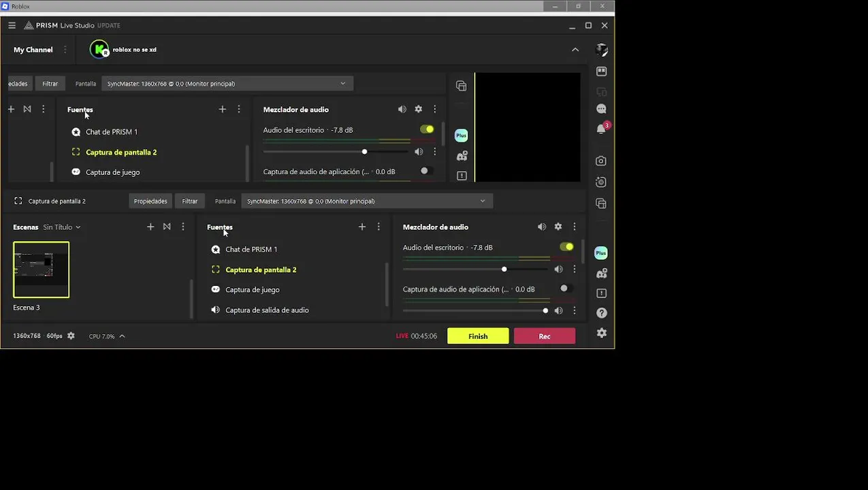Open lower Captura de audio de aplicación options dots
Viewport: 868px width, 490px height.
click(574, 311)
